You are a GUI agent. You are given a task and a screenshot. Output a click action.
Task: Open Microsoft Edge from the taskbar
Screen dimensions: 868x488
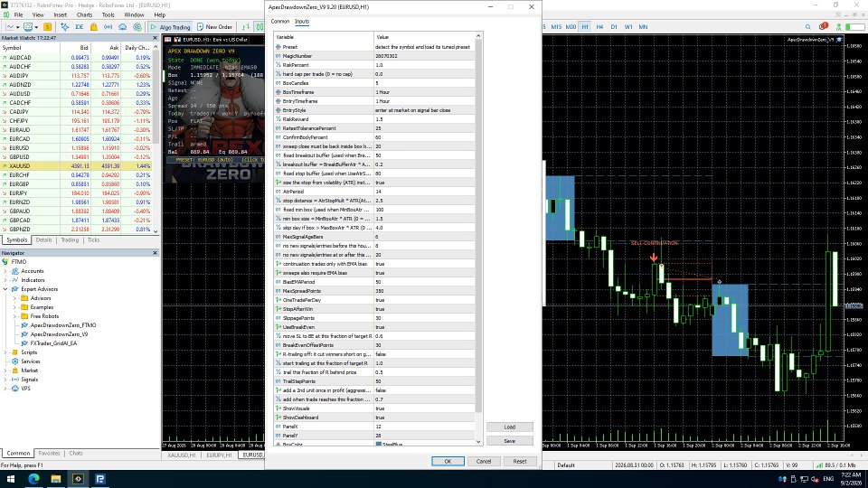tap(33, 479)
